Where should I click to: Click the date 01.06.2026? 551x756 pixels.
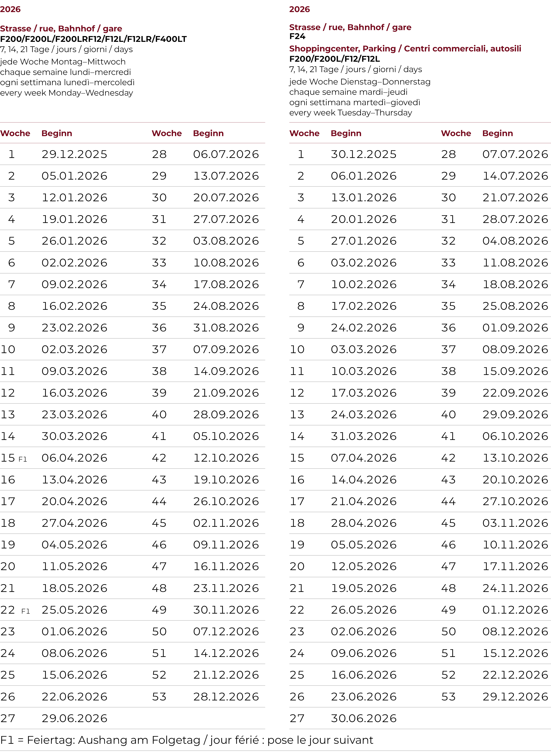(x=74, y=631)
